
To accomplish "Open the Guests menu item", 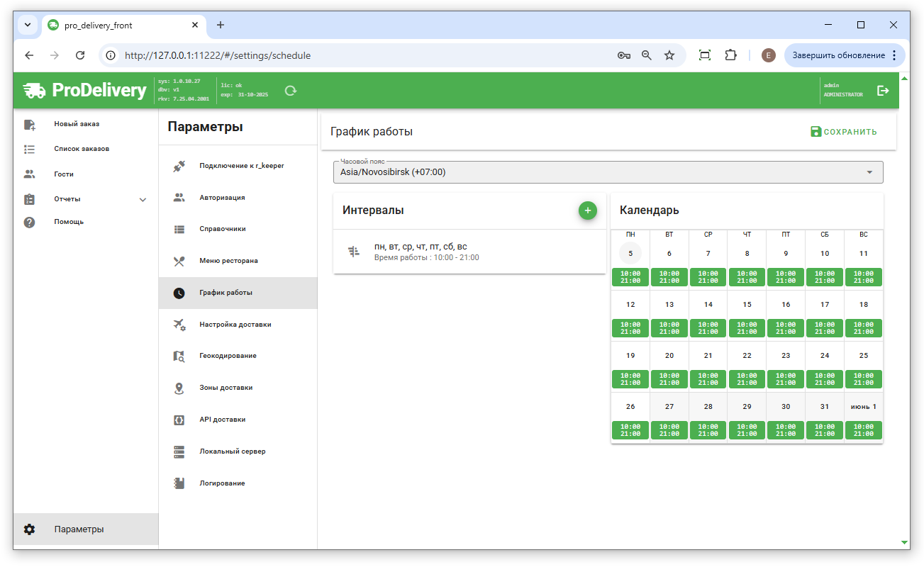I will pyautogui.click(x=64, y=174).
